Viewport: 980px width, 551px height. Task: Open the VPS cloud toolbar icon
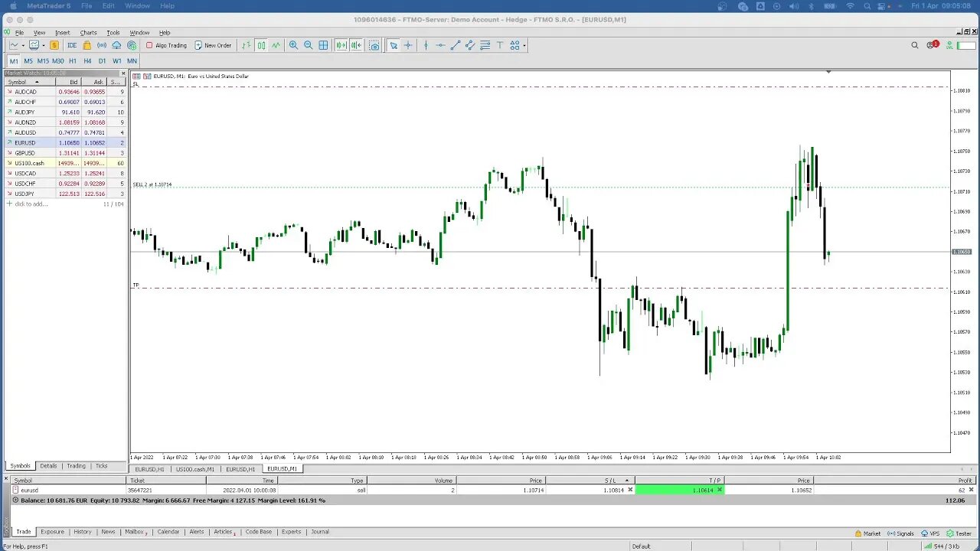tap(116, 45)
